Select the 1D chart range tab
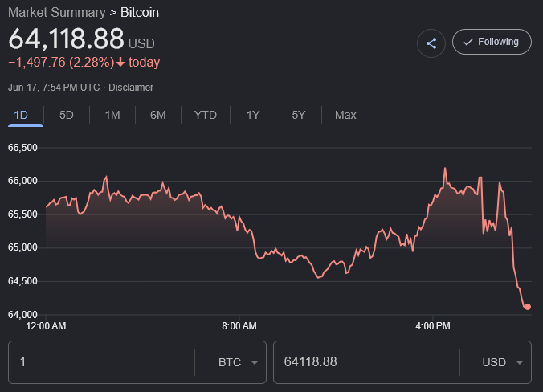543x392 pixels. (x=21, y=115)
